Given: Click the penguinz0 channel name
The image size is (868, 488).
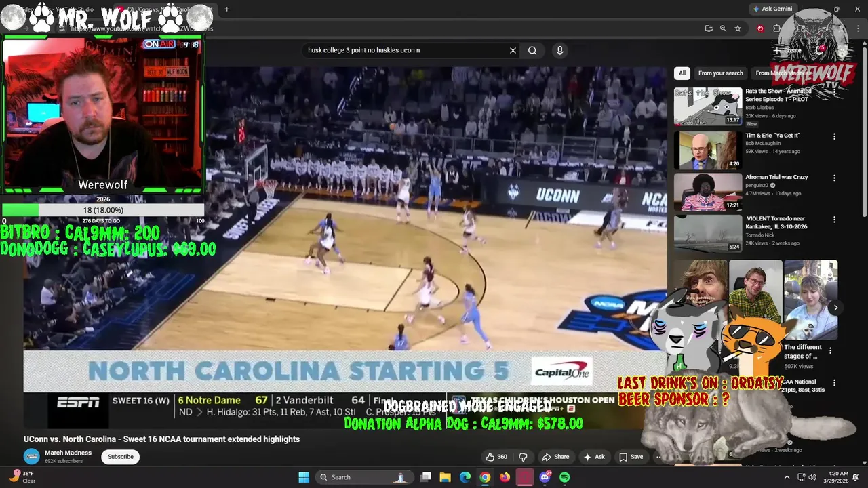Looking at the screenshot, I should [757, 185].
